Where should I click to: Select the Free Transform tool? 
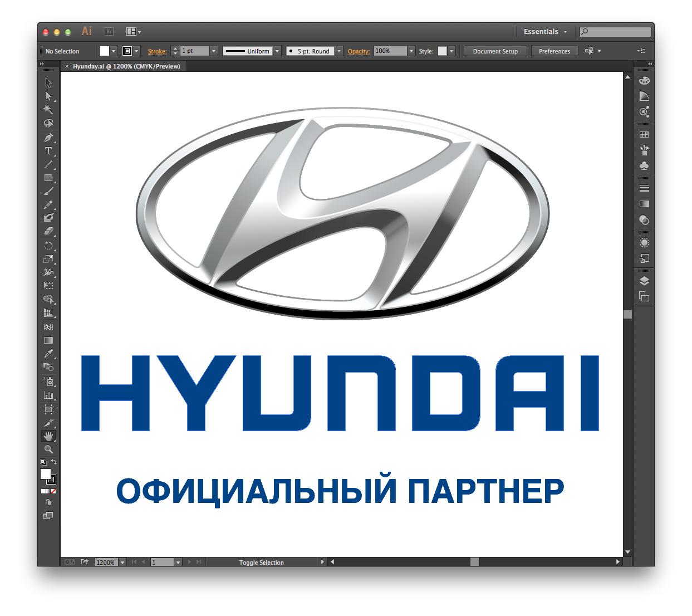[x=48, y=286]
